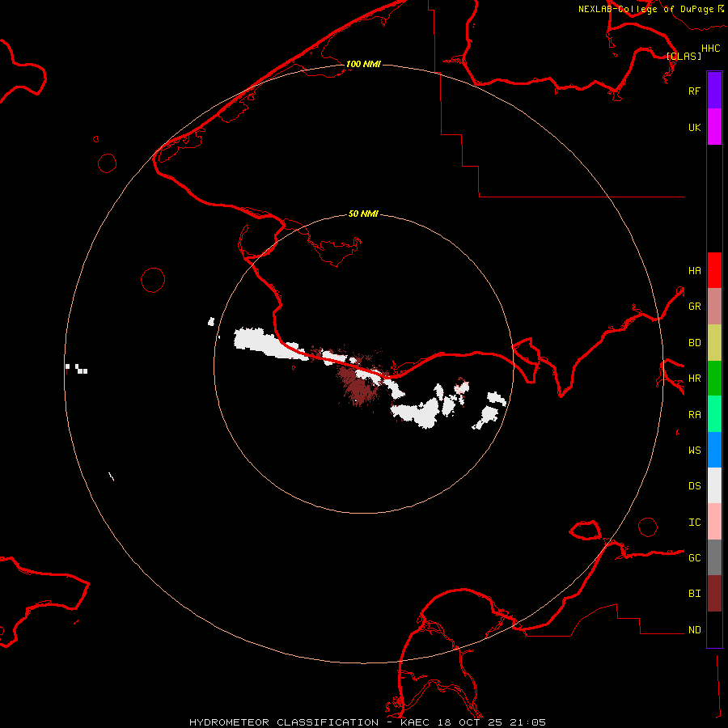
Task: Click the HHC product label
Action: pos(711,49)
